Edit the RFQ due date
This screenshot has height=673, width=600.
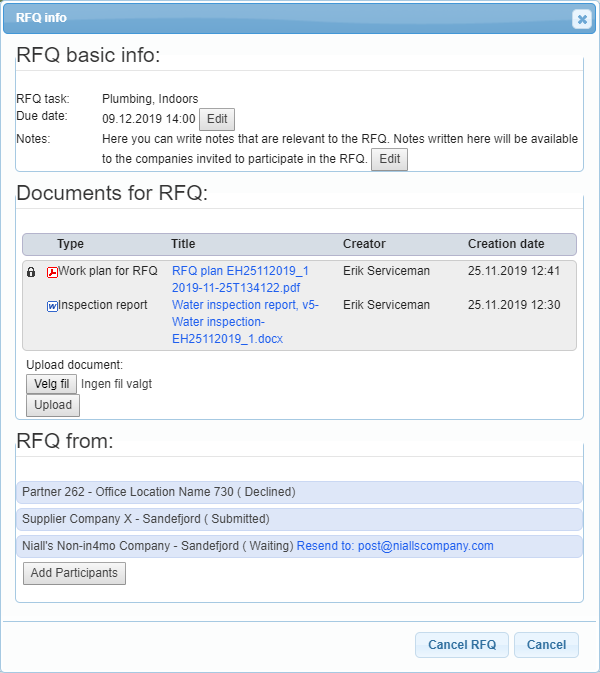point(217,120)
